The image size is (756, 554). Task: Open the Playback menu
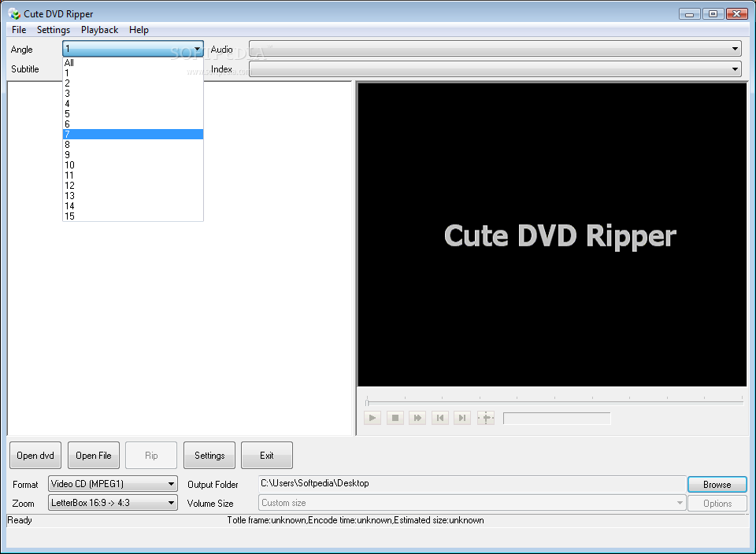point(99,30)
